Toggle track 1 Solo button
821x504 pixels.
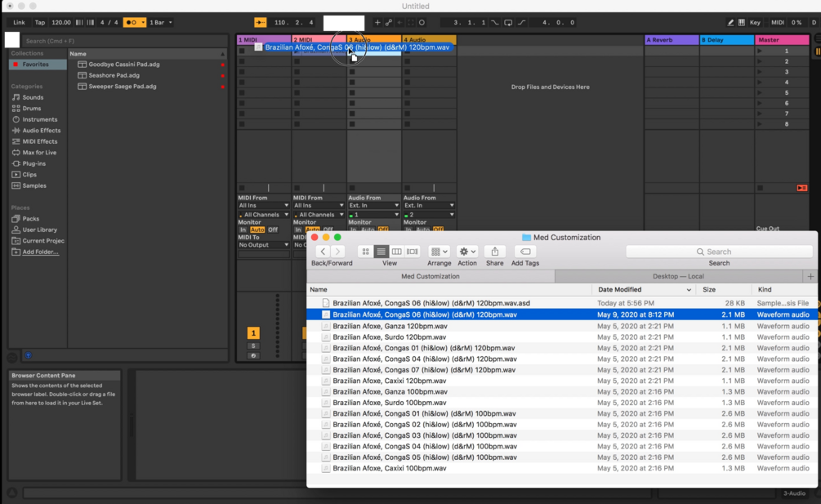253,346
